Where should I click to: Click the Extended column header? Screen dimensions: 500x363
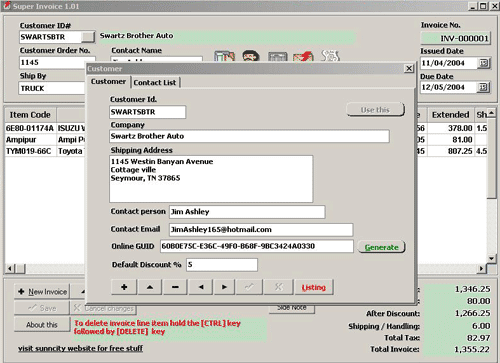click(x=451, y=115)
